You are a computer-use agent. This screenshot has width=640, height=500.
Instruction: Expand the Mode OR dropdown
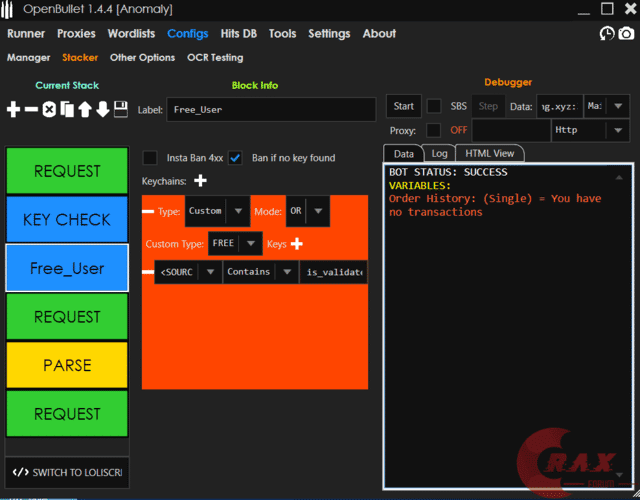[x=317, y=211]
